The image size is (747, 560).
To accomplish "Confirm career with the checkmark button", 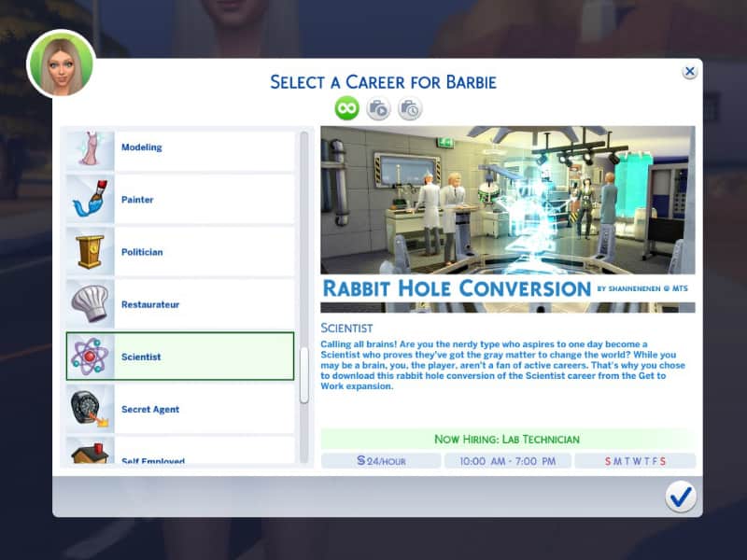I will coord(681,497).
